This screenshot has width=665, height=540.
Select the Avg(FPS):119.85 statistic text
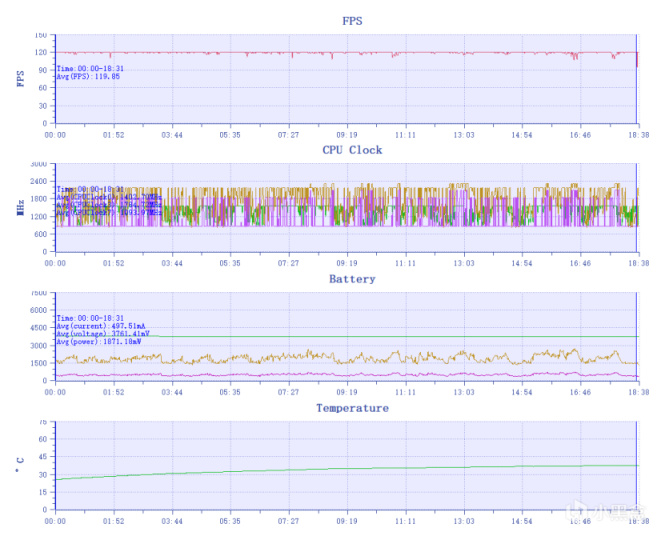coord(88,77)
